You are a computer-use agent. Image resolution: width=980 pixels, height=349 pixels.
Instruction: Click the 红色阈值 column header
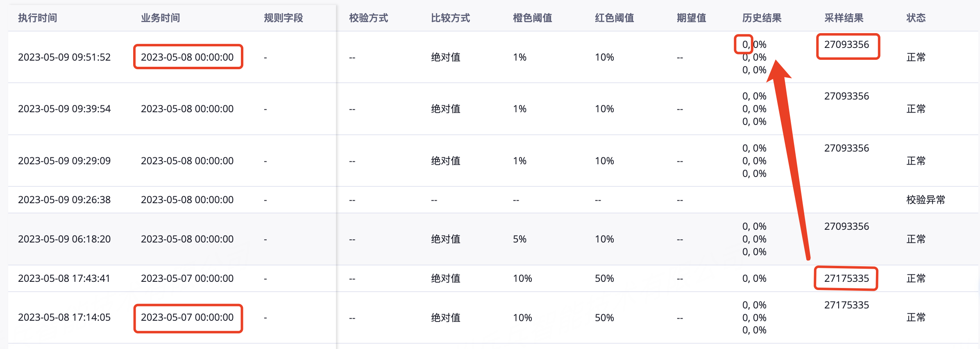click(615, 18)
